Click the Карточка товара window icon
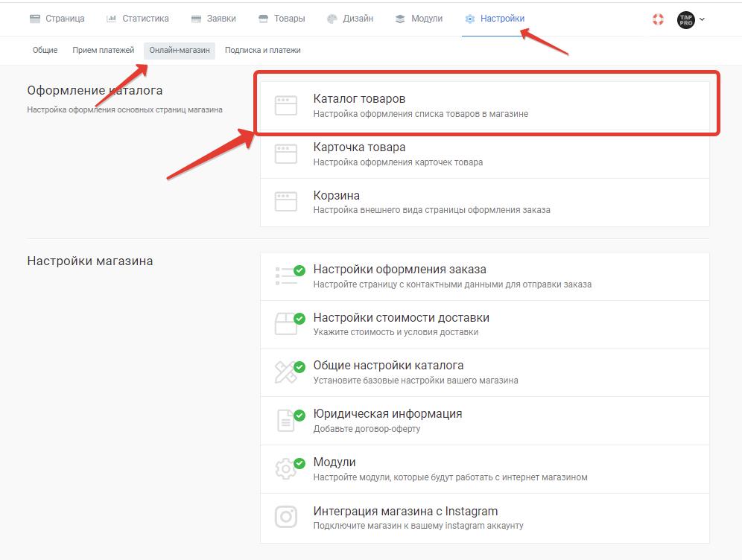Image resolution: width=742 pixels, height=560 pixels. pyautogui.click(x=286, y=153)
